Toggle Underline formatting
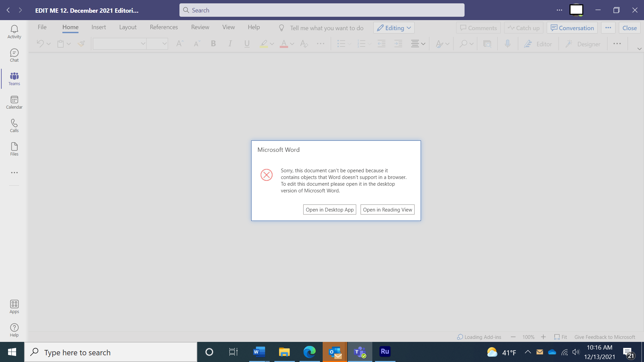 tap(247, 44)
